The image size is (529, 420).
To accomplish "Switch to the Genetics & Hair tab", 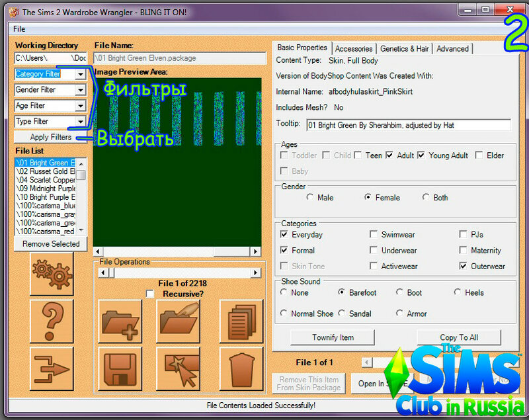I will [405, 49].
